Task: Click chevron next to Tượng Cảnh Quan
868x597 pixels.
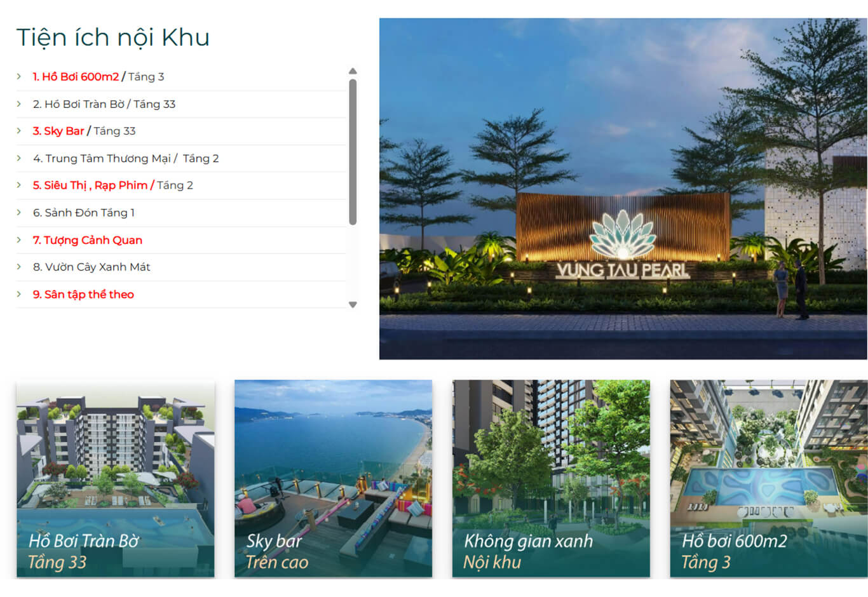Action: point(19,239)
